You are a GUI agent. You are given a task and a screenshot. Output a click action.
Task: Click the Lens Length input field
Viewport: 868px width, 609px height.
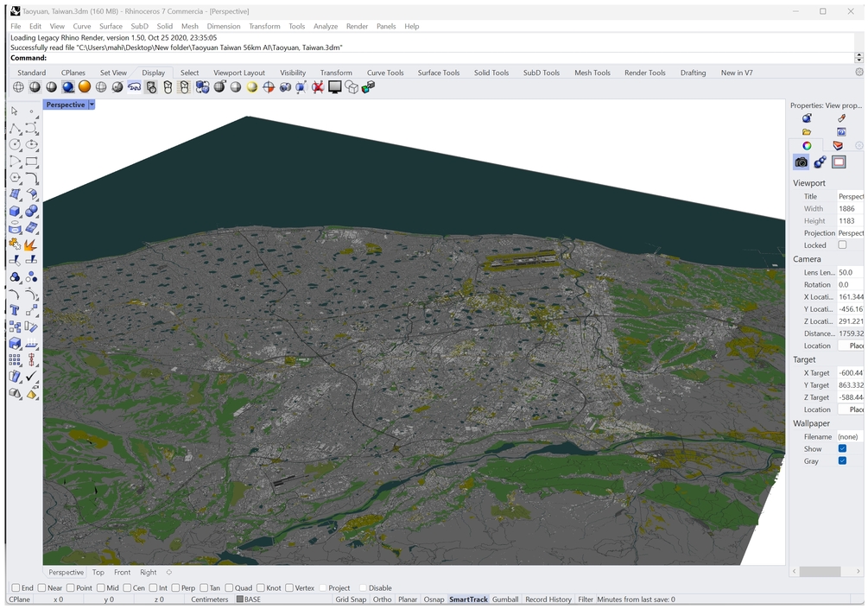point(850,272)
